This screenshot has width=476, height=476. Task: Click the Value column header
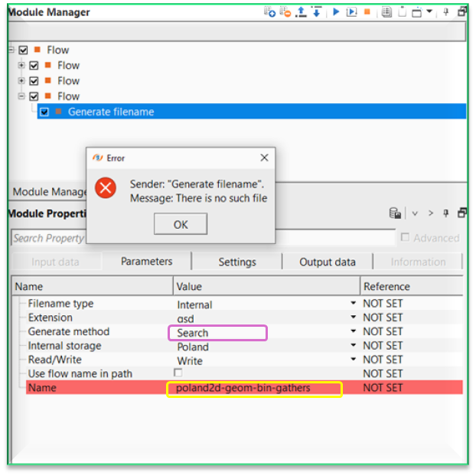pyautogui.click(x=266, y=286)
